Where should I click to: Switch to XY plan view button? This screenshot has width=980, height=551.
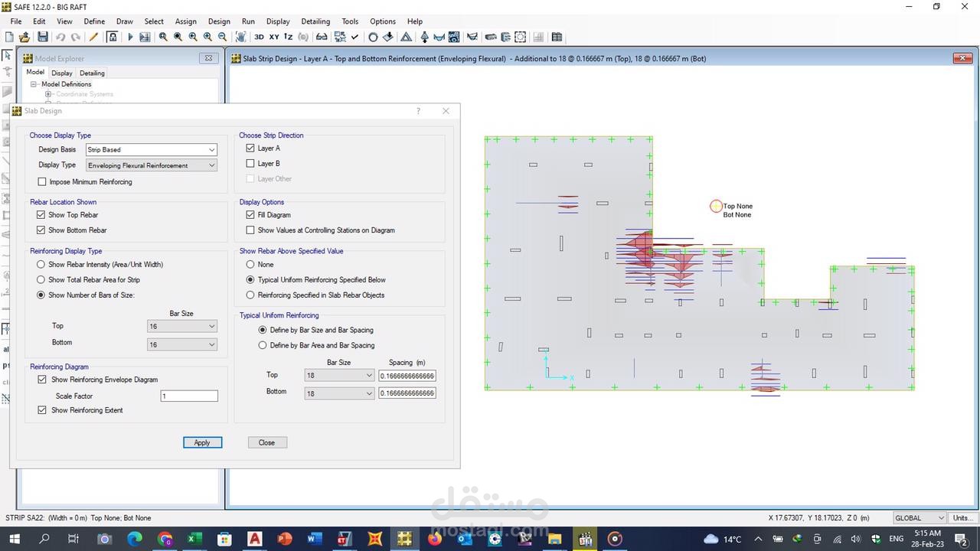tap(274, 37)
